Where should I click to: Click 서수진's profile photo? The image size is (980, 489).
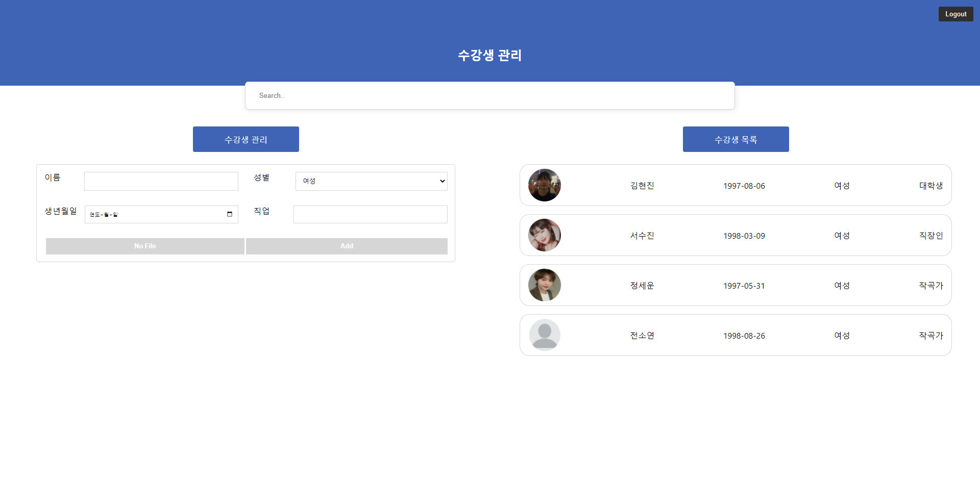pyautogui.click(x=544, y=235)
